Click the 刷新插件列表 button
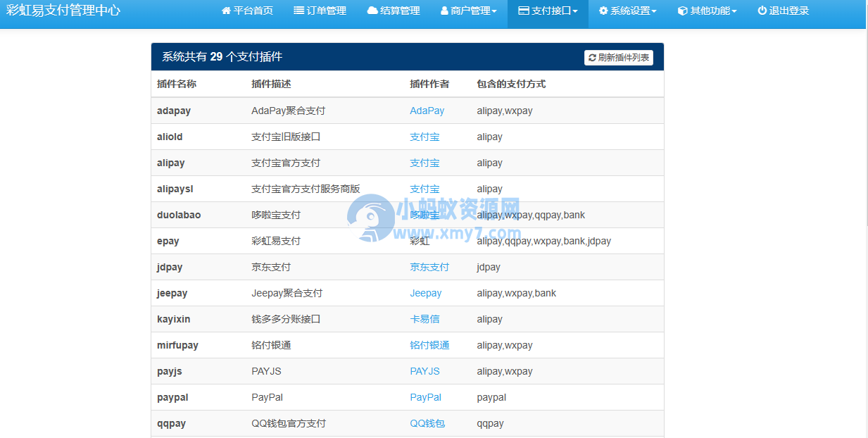Viewport: 868px width, 438px height. (x=619, y=58)
